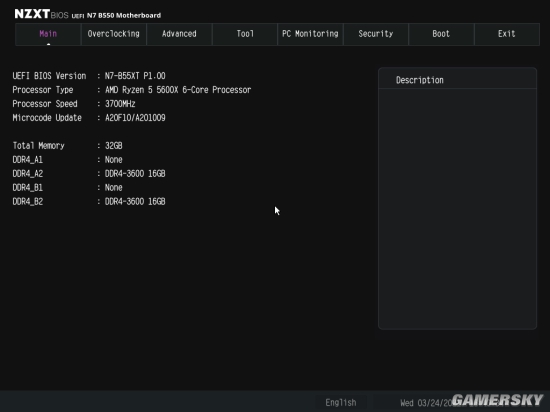550x412 pixels.
Task: Select the Exit tab
Action: pyautogui.click(x=507, y=34)
